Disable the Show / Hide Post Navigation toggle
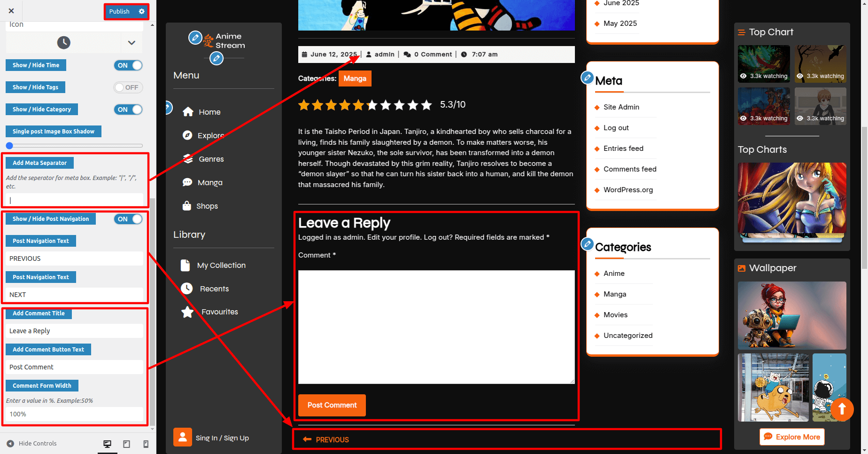 coord(128,219)
